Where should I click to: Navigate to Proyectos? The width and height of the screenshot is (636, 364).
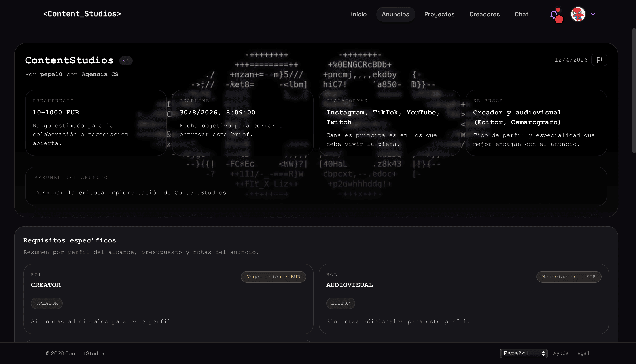[439, 14]
